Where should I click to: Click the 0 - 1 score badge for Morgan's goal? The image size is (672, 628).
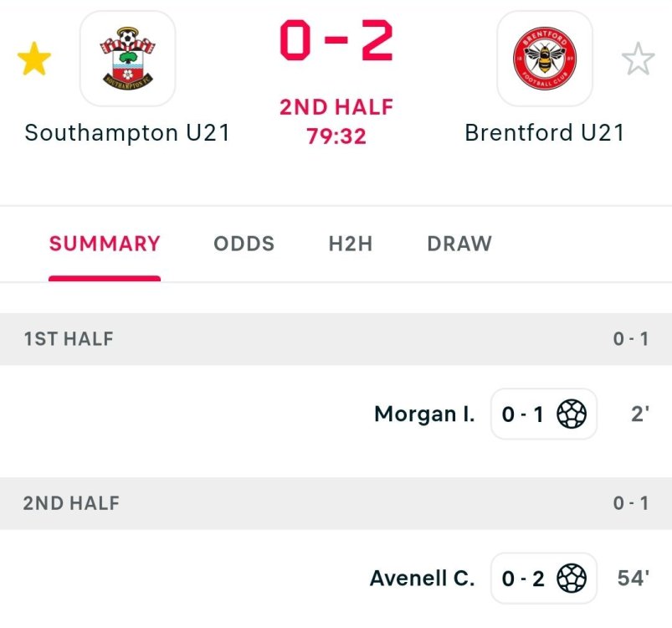pyautogui.click(x=523, y=414)
